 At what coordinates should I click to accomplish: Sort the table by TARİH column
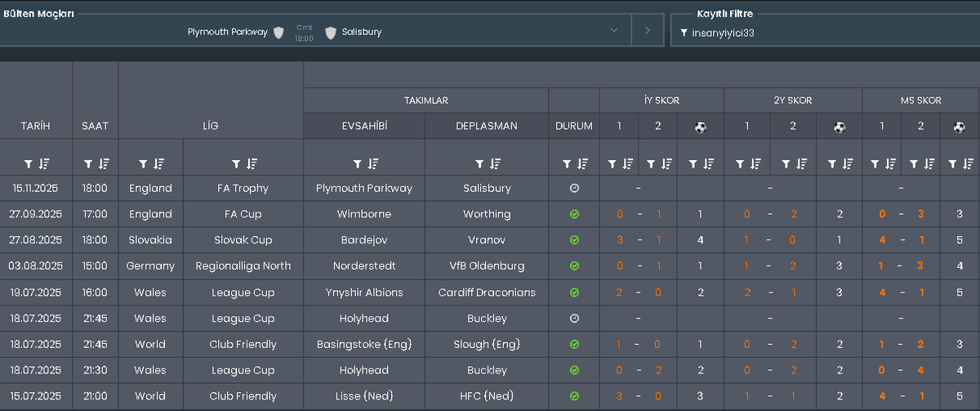[44, 163]
